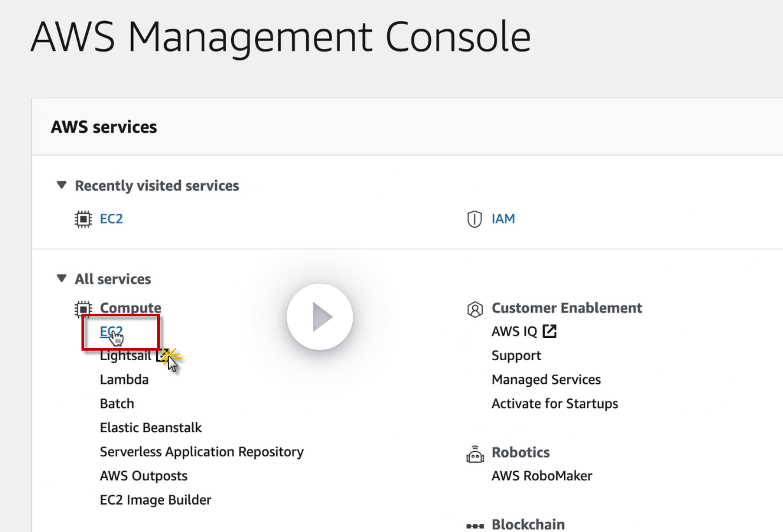Click the IAM shield icon
Screen dimensions: 783x532
(x=474, y=220)
